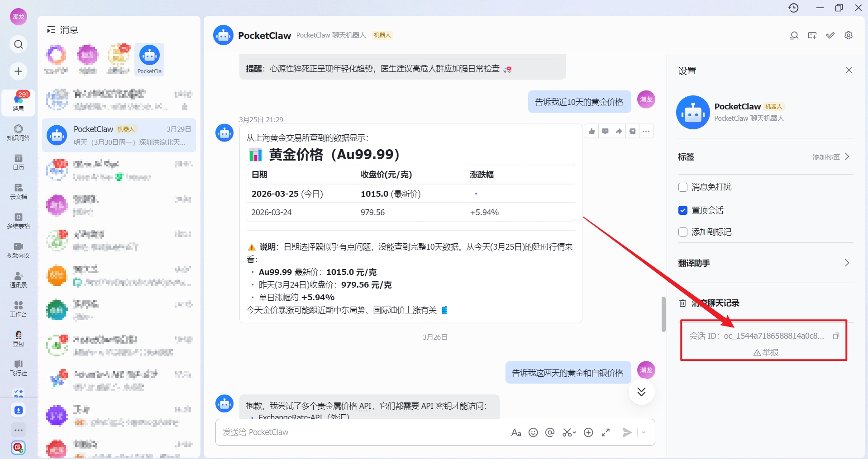
Task: Click the settings gear in chat header
Action: (849, 35)
